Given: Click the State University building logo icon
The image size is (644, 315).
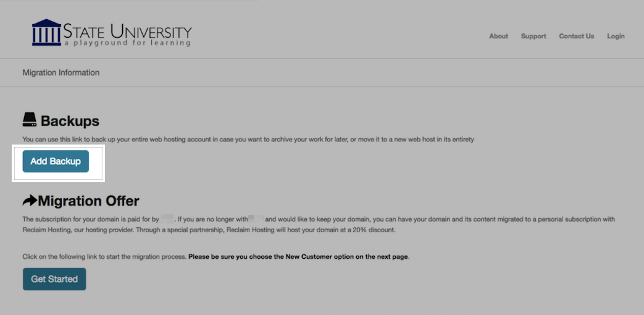Looking at the screenshot, I should 46,32.
